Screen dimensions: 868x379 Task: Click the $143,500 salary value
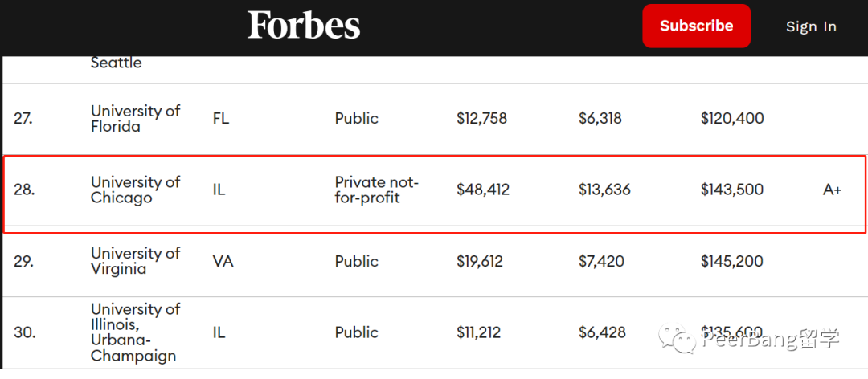732,189
